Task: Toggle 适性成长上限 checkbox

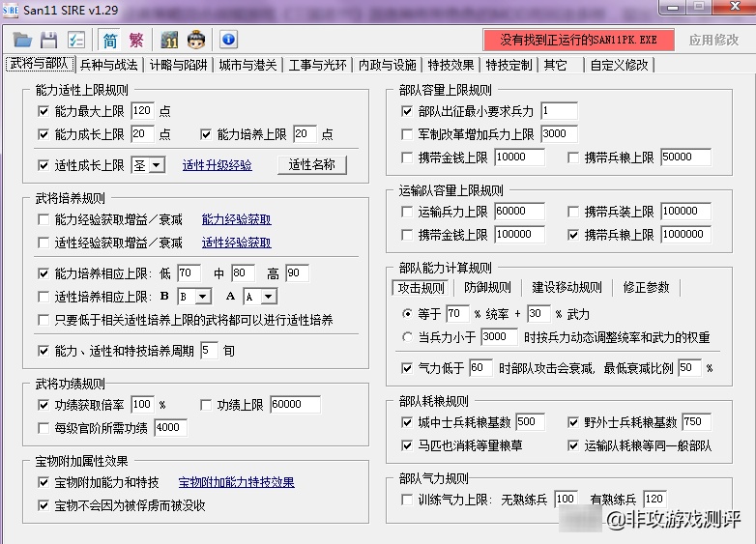Action: 44,165
